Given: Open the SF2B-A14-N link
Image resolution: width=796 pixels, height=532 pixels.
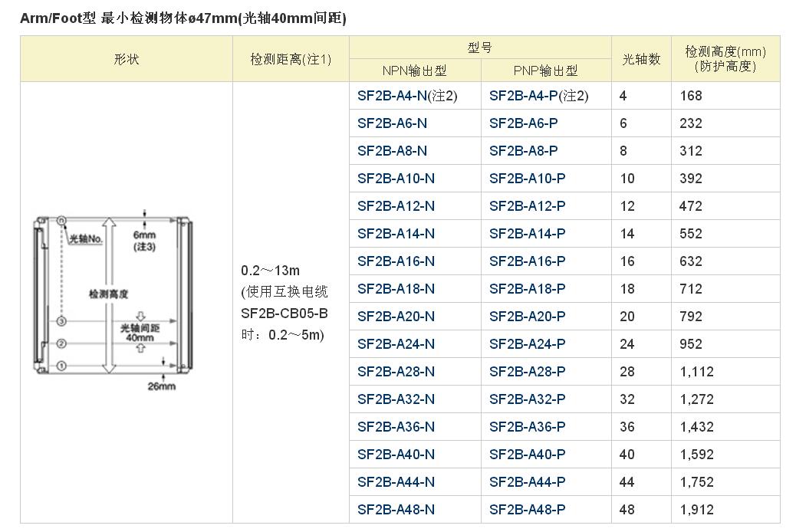Looking at the screenshot, I should (396, 234).
